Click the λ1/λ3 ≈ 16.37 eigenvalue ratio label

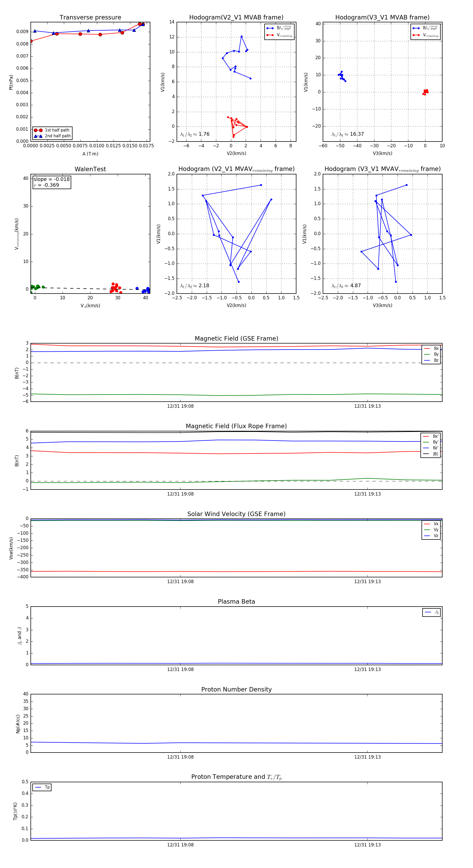point(347,134)
